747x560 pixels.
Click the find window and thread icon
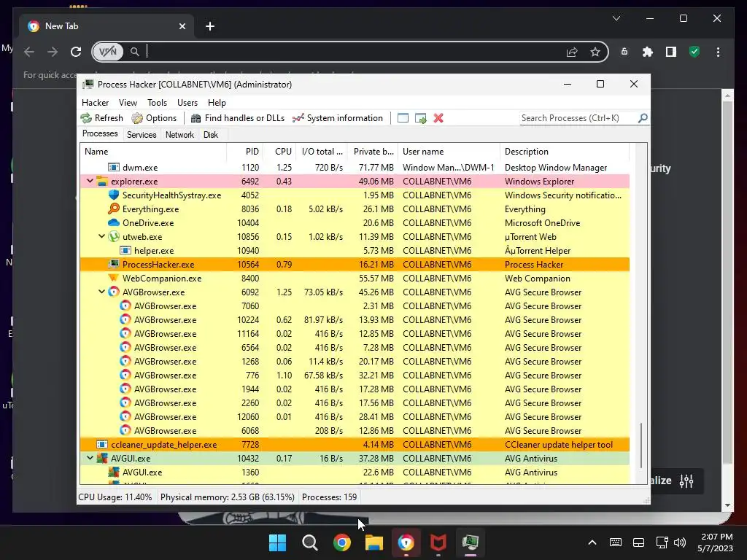point(421,118)
